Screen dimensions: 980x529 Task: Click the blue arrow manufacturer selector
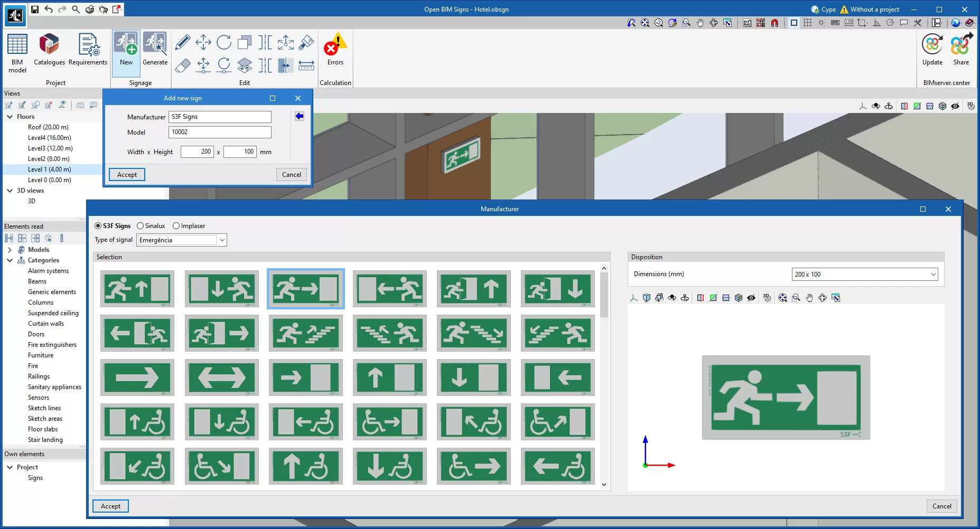[x=300, y=116]
